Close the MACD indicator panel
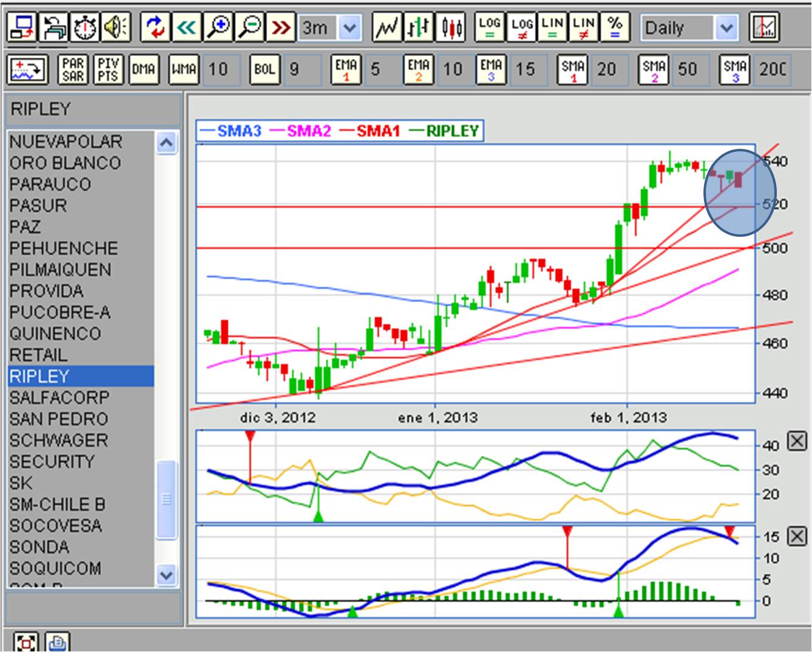The height and width of the screenshot is (652, 812). pyautogui.click(x=797, y=536)
